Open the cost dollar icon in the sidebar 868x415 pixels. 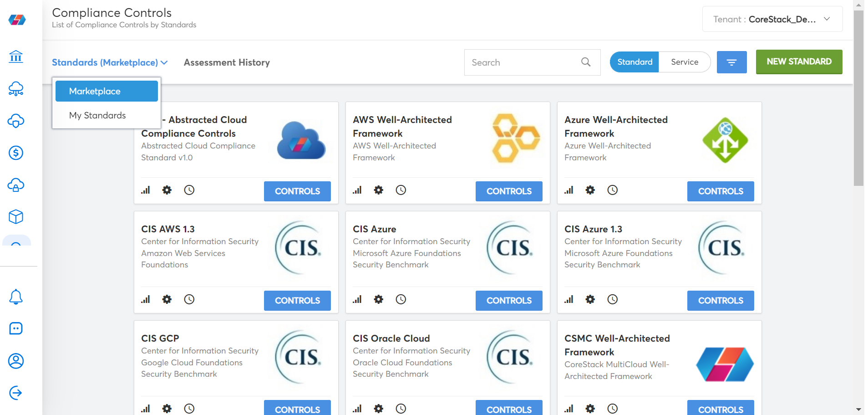16,153
